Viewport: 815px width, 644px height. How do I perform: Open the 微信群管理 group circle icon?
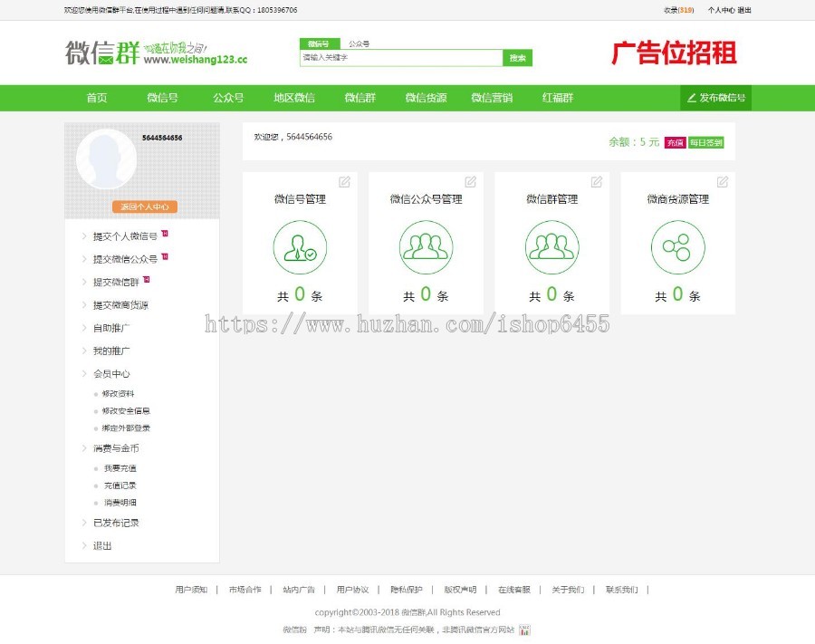click(552, 247)
